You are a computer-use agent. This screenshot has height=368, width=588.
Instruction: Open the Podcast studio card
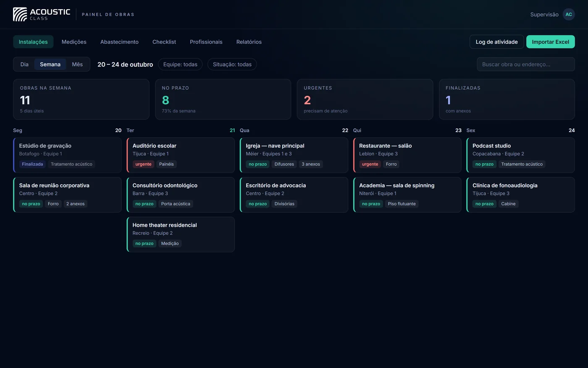tap(521, 155)
